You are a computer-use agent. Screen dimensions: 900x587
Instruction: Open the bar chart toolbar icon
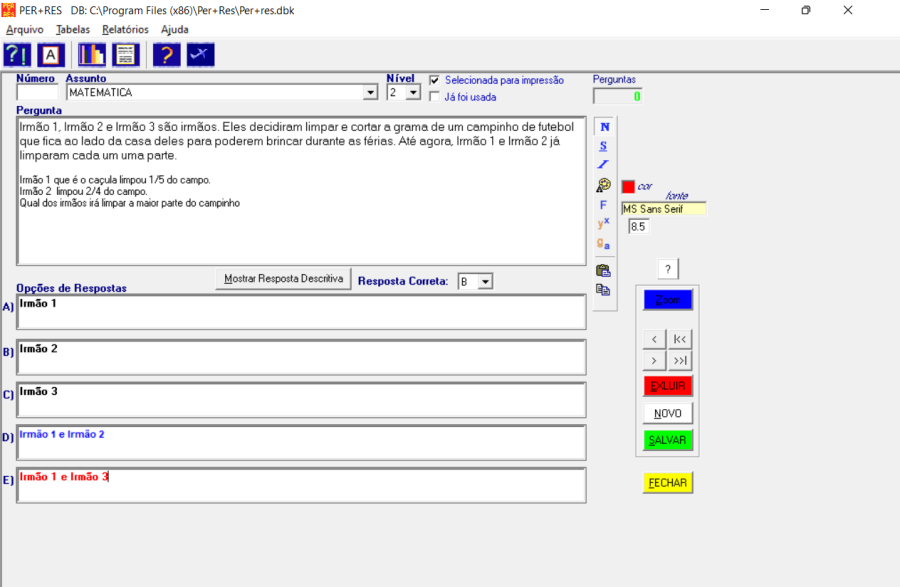[91, 55]
